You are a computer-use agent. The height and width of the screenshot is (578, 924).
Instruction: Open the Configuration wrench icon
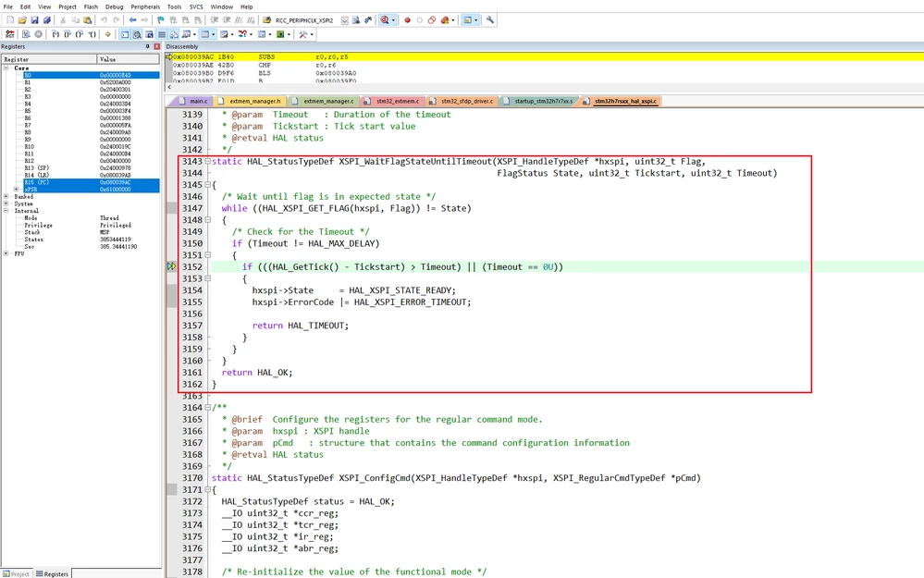(489, 20)
